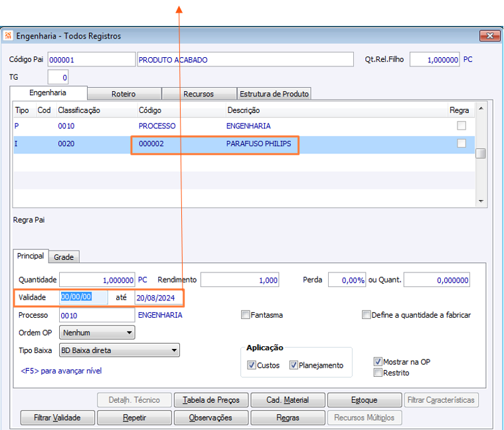The height and width of the screenshot is (430, 504).
Task: Click the Código Pai input field
Action: 92,60
